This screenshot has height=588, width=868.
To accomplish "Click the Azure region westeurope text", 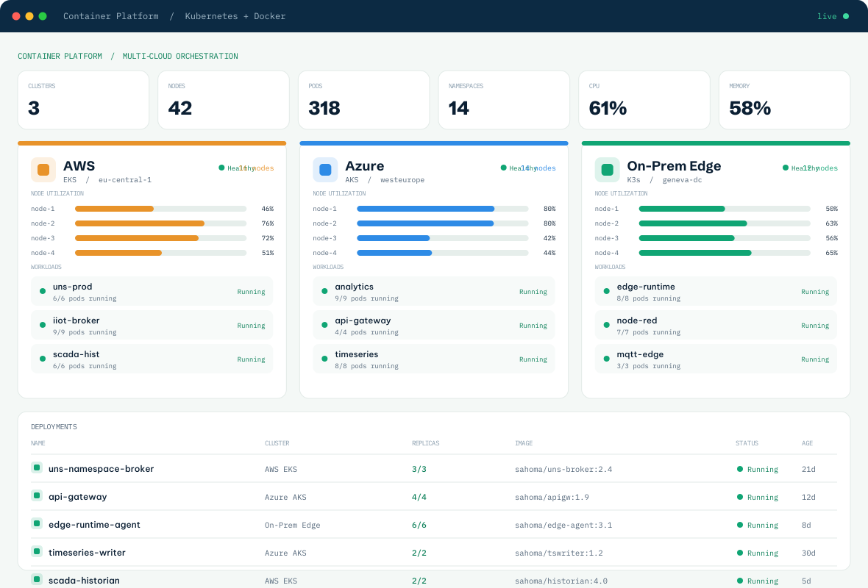I will coord(402,180).
